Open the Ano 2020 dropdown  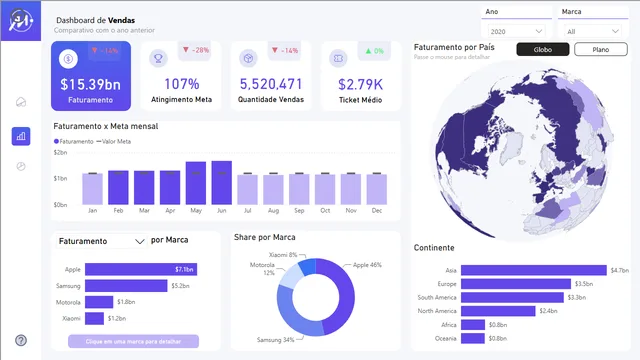[516, 31]
